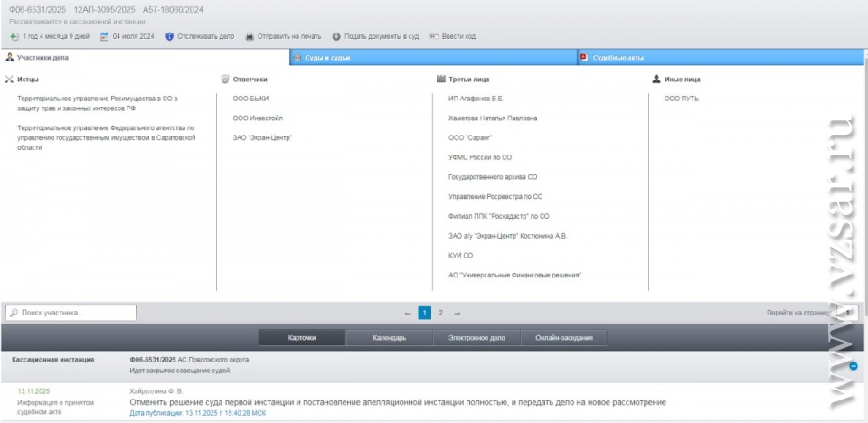The width and height of the screenshot is (868, 423).
Task: Switch to the Электронное дело view
Action: coord(476,338)
